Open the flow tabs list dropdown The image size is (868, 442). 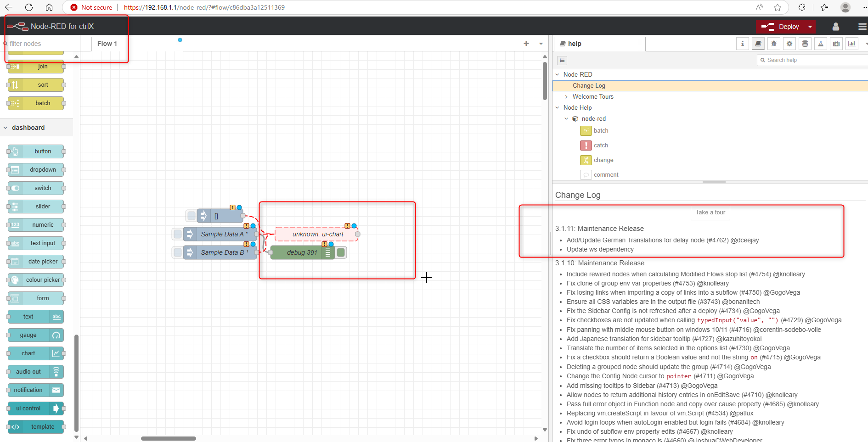pos(541,44)
